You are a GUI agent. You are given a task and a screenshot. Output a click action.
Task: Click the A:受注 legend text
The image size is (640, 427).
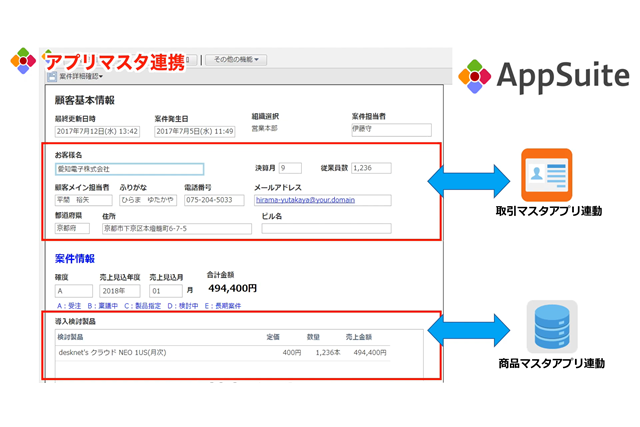[69, 306]
